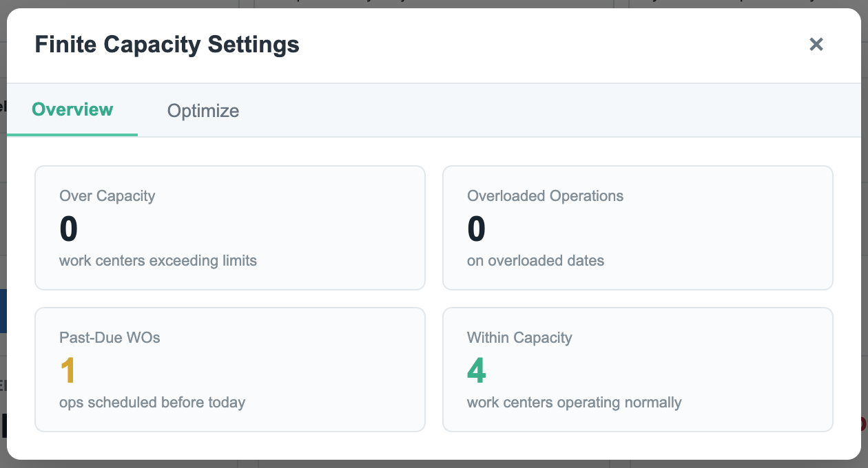Close the Finite Capacity Settings dialog
Viewport: 868px width, 468px height.
[x=816, y=45]
